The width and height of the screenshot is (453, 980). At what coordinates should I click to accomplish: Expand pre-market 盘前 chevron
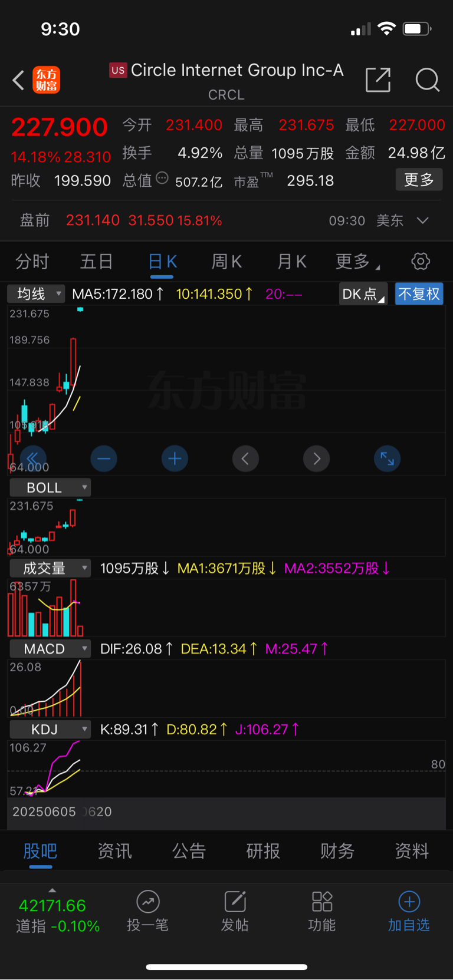422,220
